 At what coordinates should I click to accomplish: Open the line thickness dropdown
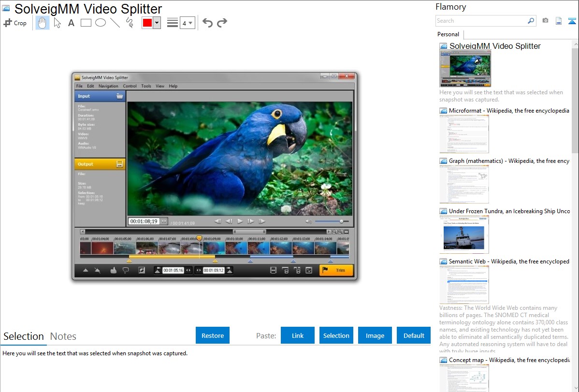pyautogui.click(x=187, y=23)
